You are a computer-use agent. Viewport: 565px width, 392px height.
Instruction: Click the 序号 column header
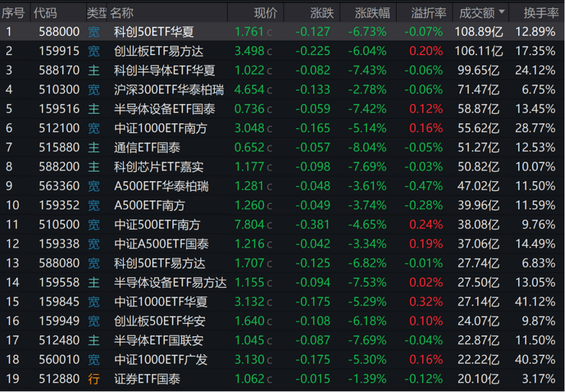(x=13, y=13)
